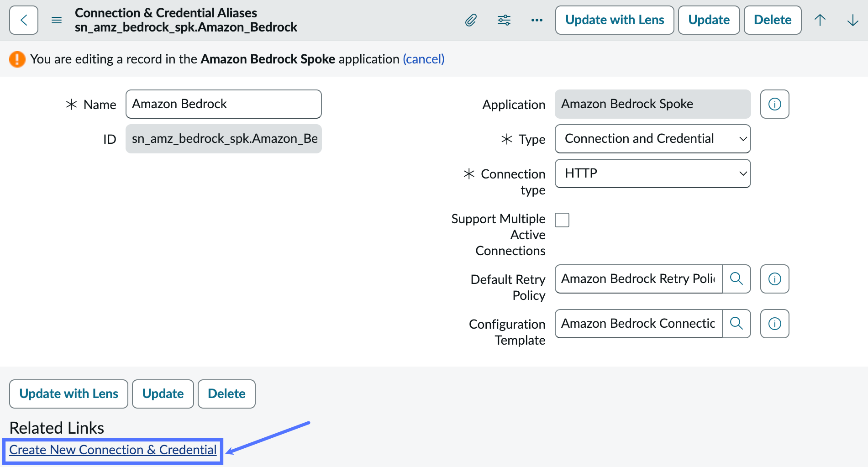The image size is (868, 467).
Task: Click the bottom Delete button
Action: click(226, 394)
